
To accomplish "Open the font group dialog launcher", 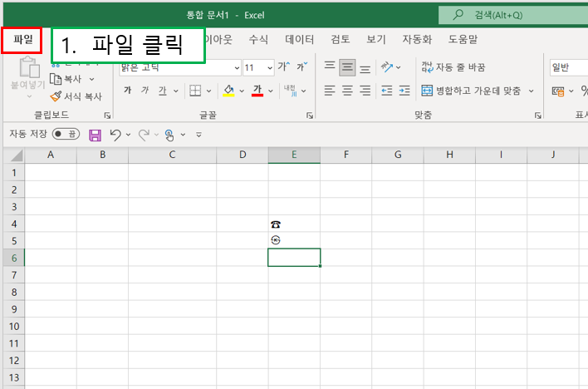I will [310, 116].
